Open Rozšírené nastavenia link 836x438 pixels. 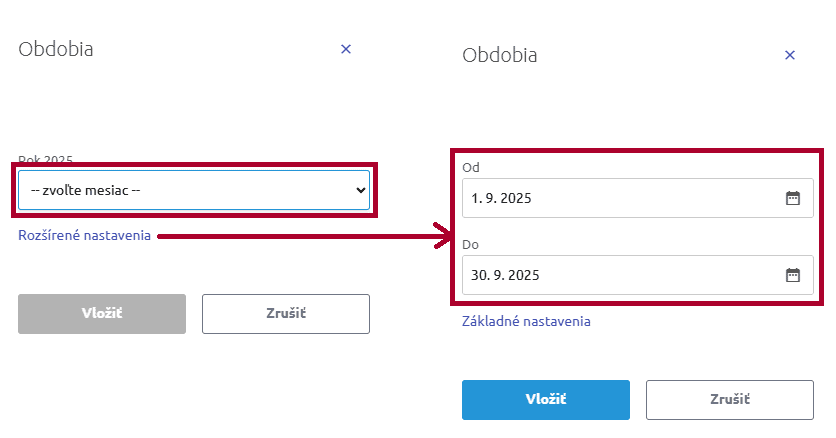coord(84,236)
